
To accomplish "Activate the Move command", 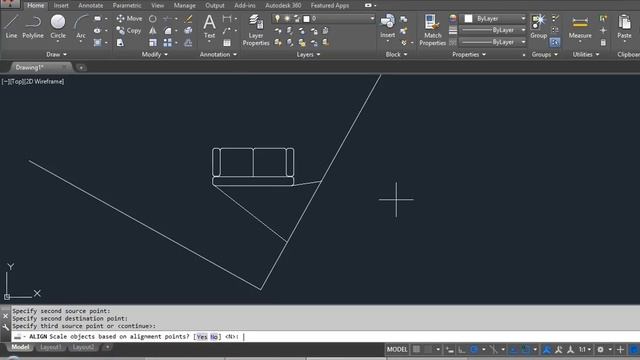I will 129,18.
